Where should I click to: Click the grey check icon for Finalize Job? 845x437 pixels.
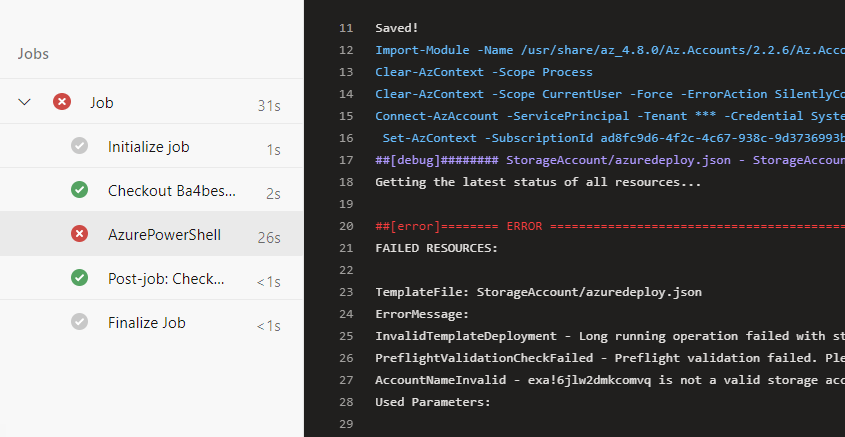[79, 322]
